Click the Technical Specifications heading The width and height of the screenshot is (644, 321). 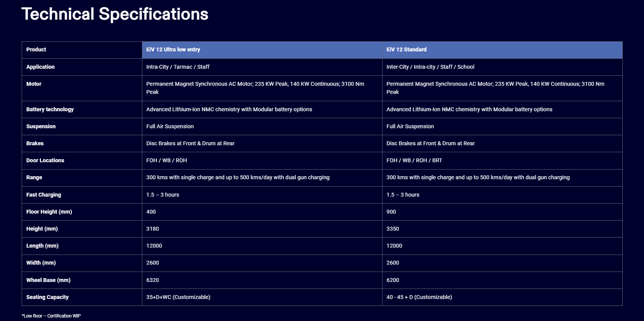(115, 14)
